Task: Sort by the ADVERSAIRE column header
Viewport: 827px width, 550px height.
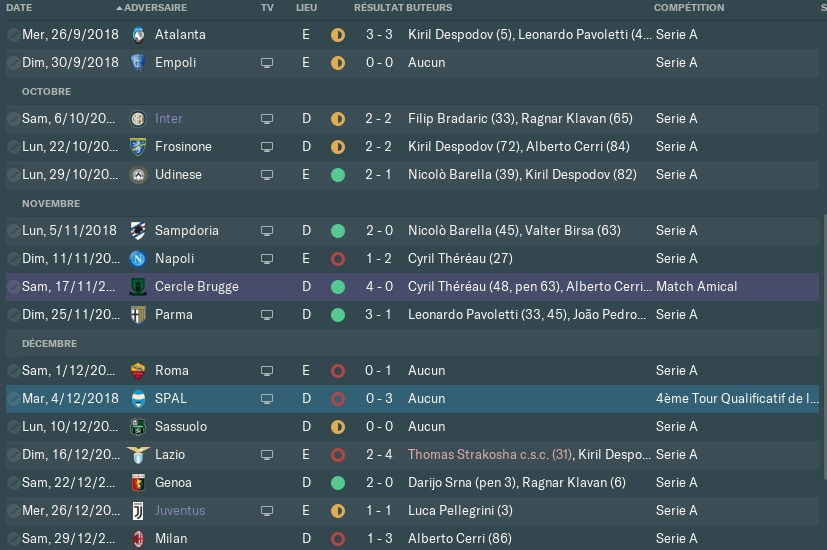Action: [x=156, y=8]
